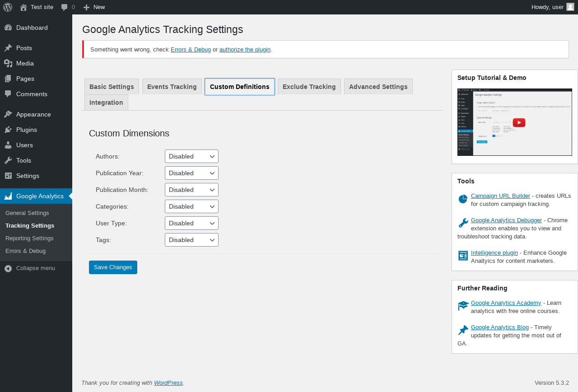Open the Categories dimension dropdown

pos(191,206)
